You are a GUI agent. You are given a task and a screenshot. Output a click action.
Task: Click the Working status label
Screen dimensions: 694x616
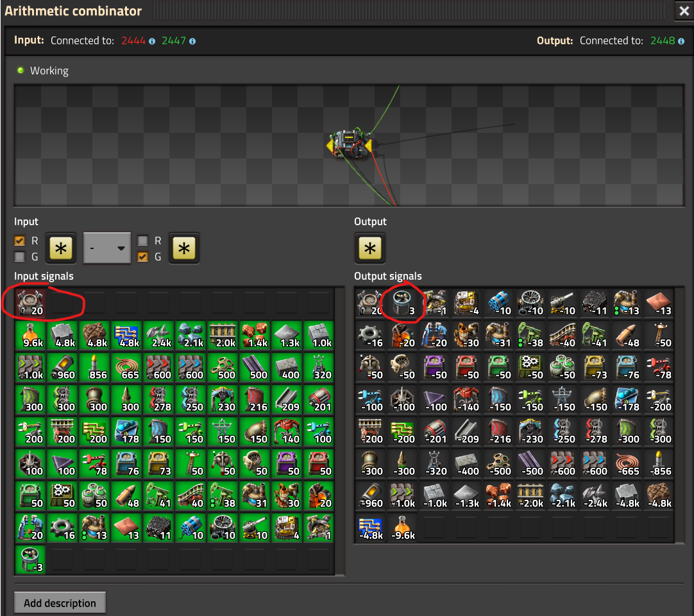pos(49,71)
